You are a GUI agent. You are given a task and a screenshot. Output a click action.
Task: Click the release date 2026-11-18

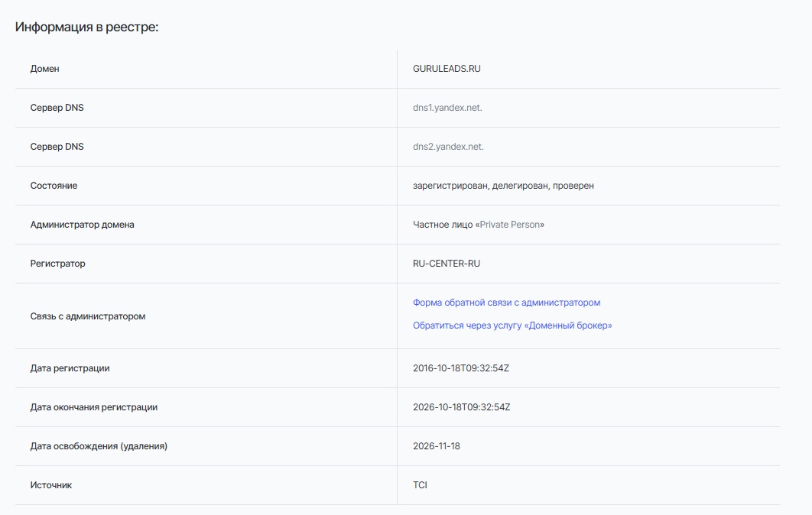point(437,446)
